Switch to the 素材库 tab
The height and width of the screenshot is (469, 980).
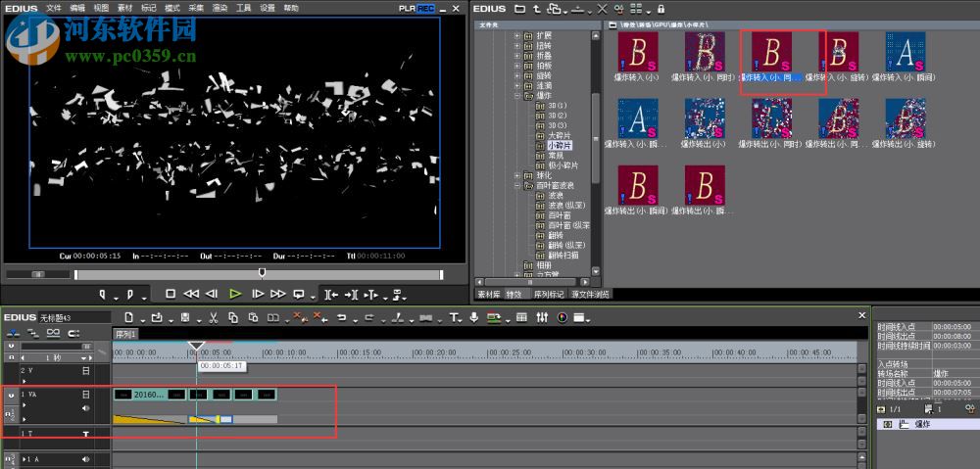(x=488, y=294)
